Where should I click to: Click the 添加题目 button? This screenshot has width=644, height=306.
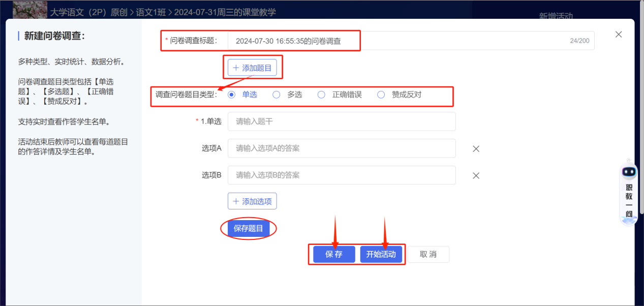(253, 67)
